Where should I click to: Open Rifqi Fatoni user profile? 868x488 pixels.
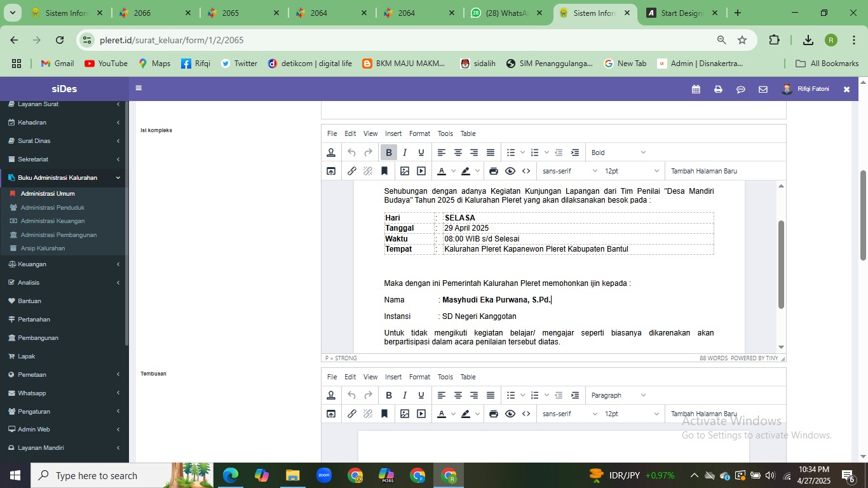[x=805, y=89]
